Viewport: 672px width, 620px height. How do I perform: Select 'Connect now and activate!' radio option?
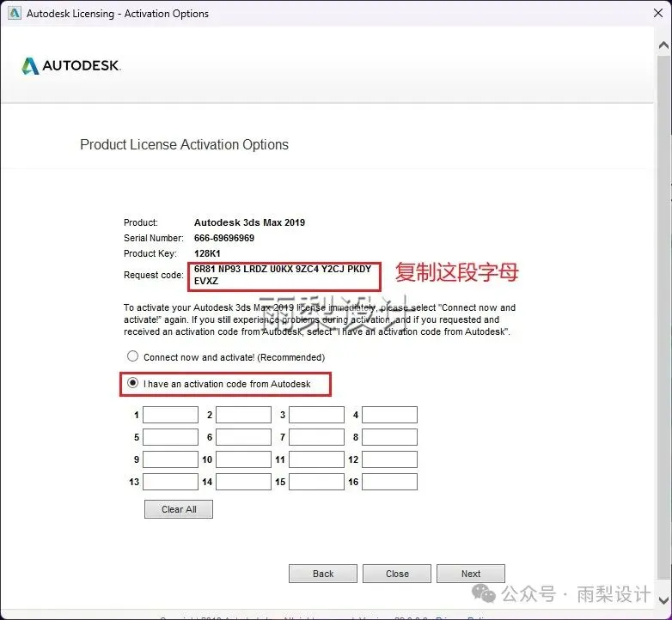tap(133, 356)
